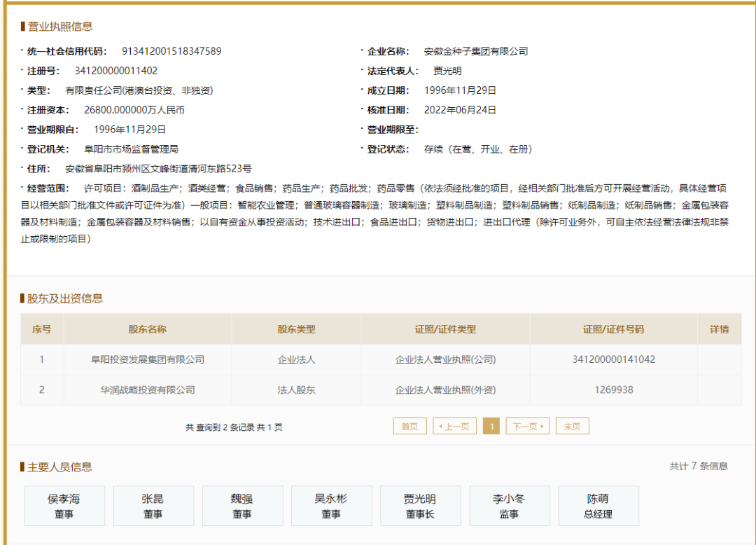The width and height of the screenshot is (756, 545).
Task: Select page 1 in pagination
Action: coord(491,427)
